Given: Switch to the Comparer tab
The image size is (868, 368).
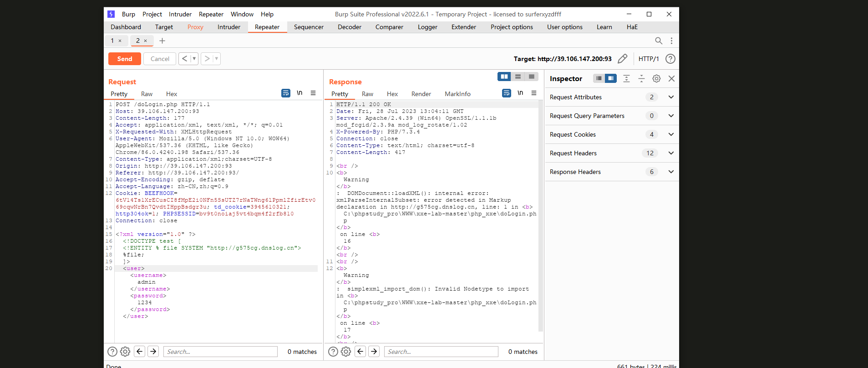Looking at the screenshot, I should (x=389, y=27).
